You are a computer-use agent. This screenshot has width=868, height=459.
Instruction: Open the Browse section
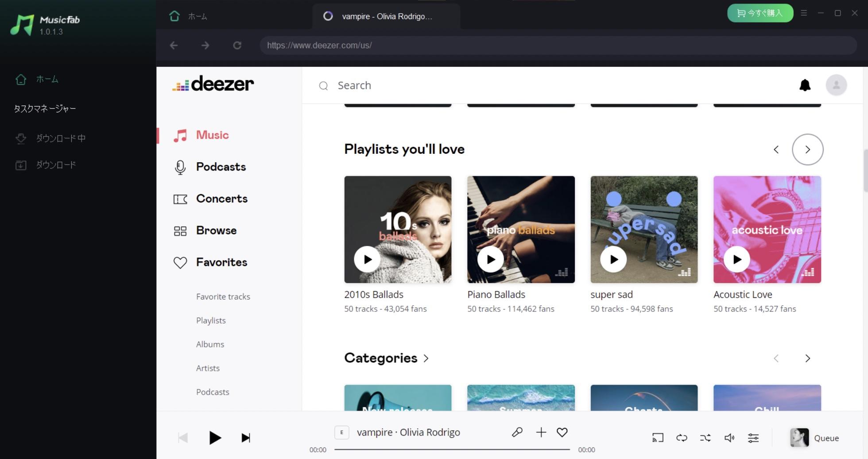pos(205,231)
